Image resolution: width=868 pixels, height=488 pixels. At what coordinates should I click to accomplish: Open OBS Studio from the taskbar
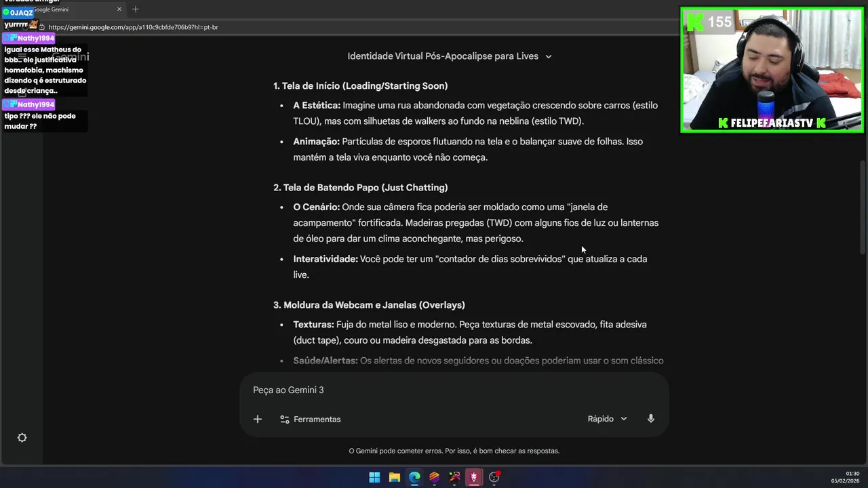click(494, 477)
